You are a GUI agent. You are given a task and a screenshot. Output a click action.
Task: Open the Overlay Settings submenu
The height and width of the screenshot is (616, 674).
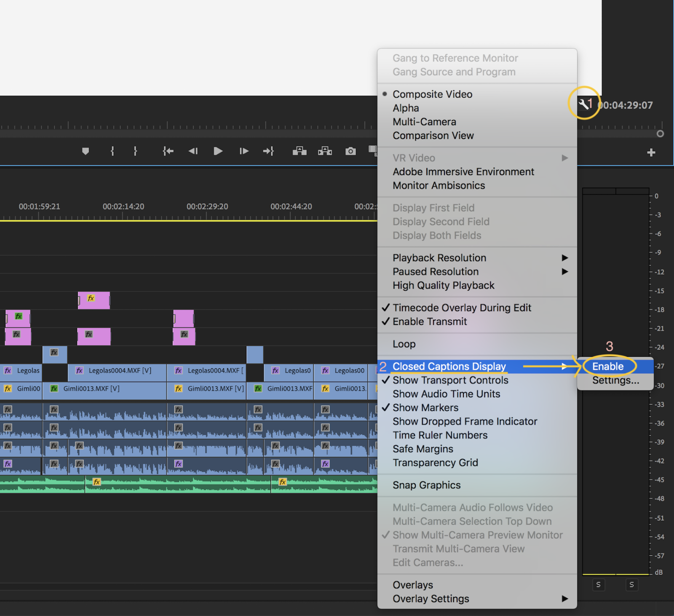431,598
